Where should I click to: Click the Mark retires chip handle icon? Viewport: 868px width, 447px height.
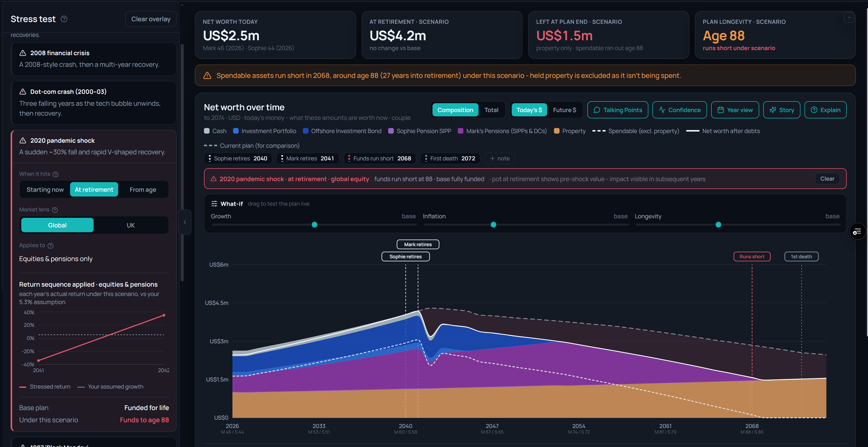(282, 158)
